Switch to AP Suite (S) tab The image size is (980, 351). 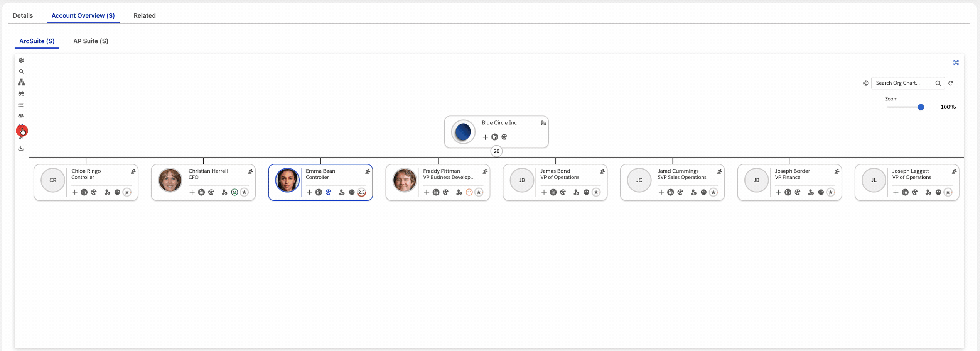91,41
